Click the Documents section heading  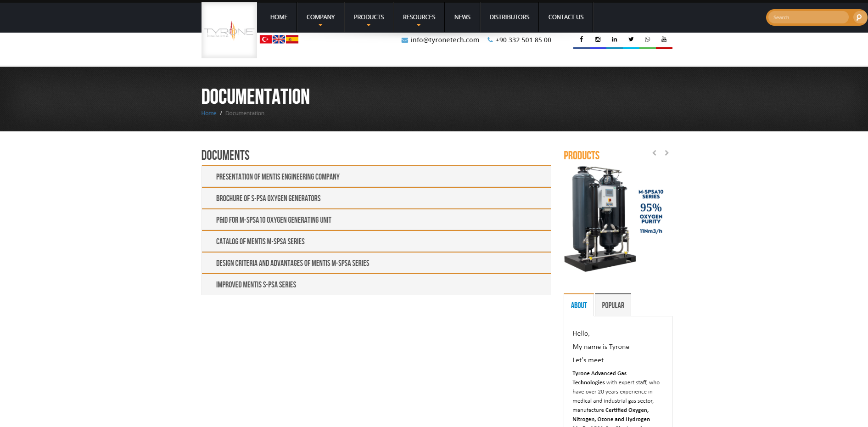click(x=225, y=155)
